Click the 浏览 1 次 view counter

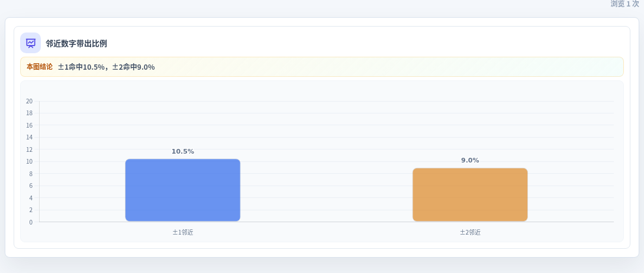tap(624, 4)
